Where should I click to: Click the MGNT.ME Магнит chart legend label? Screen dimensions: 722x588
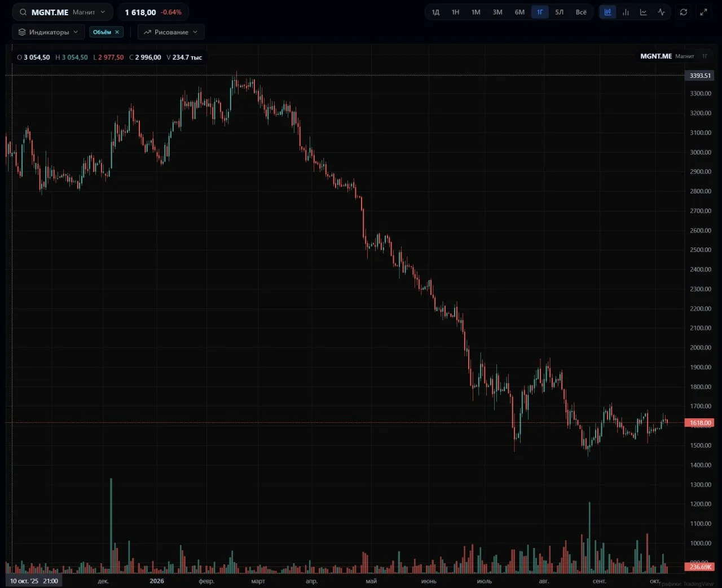[667, 56]
